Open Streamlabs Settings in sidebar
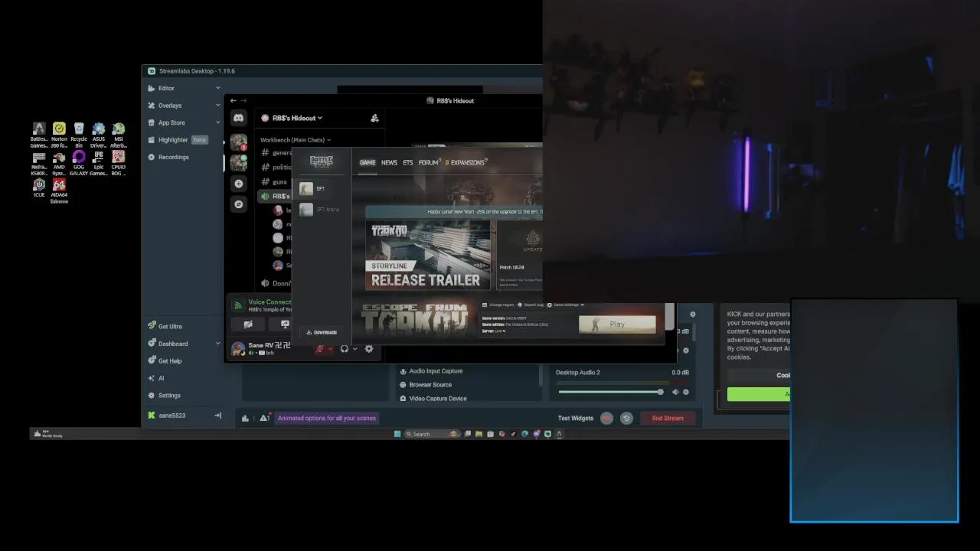980x551 pixels. (169, 396)
